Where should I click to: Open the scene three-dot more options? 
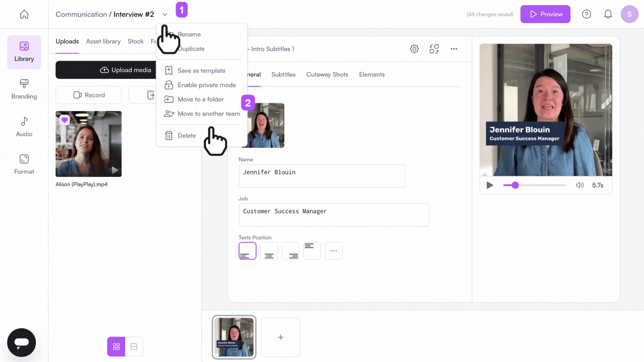[x=454, y=49]
